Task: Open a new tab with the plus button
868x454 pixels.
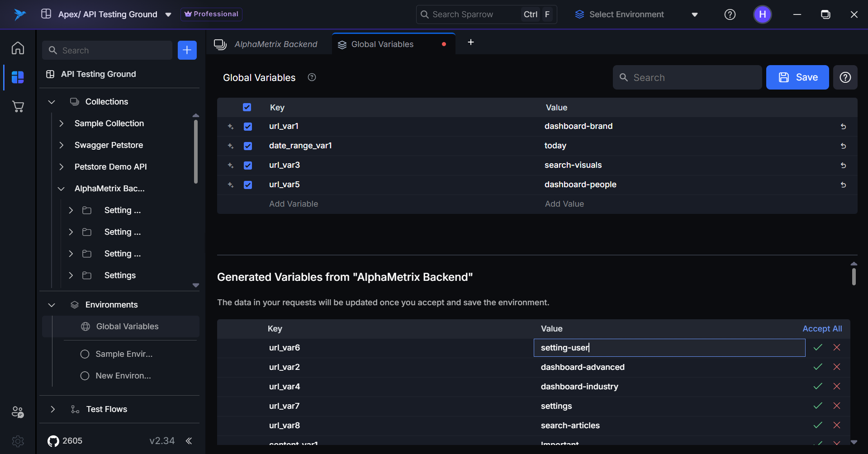Action: pos(470,42)
